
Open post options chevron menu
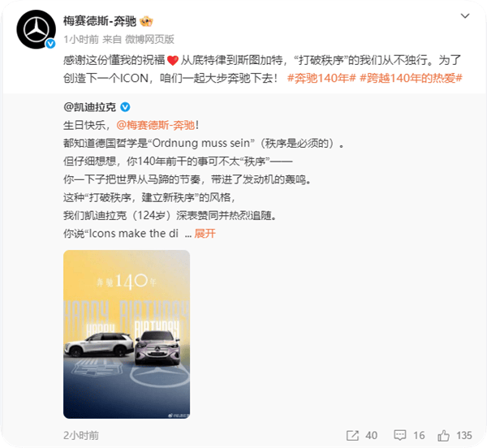(464, 16)
